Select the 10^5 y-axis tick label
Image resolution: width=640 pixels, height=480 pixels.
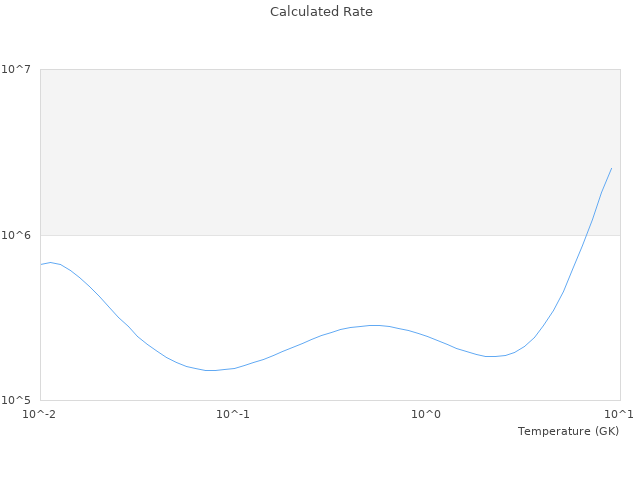pos(18,401)
